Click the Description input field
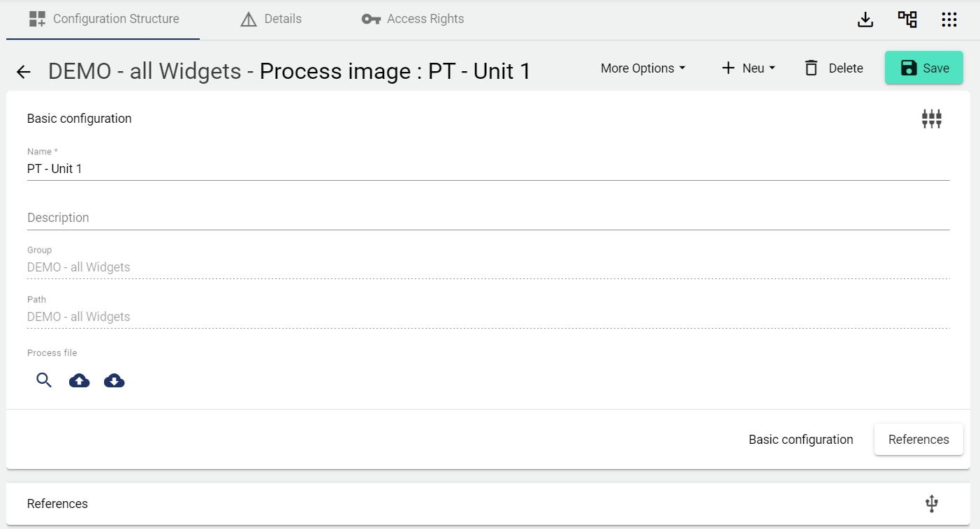The image size is (980, 529). pos(488,218)
